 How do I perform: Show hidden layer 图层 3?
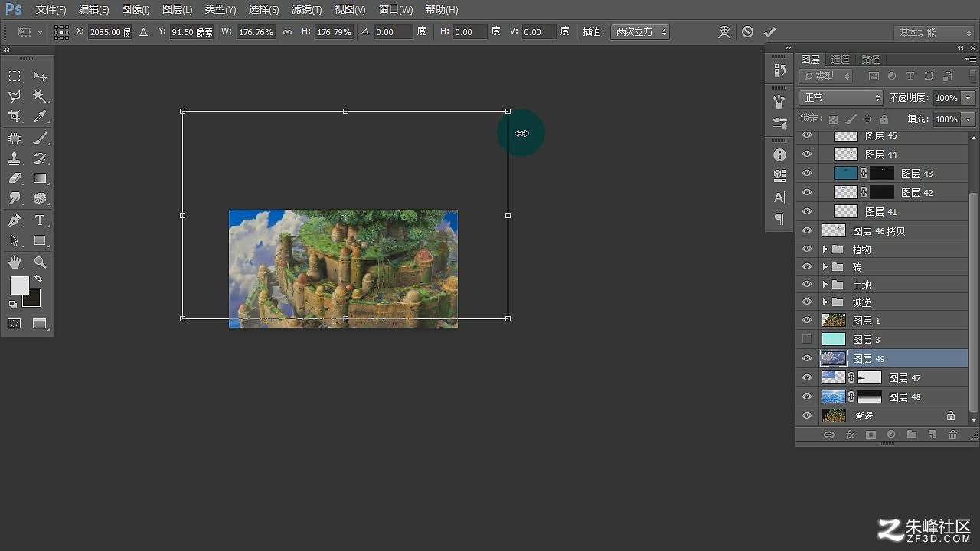point(806,339)
